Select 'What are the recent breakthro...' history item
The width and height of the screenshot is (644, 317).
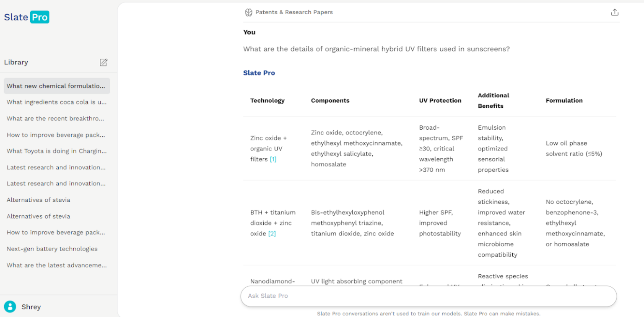click(55, 119)
